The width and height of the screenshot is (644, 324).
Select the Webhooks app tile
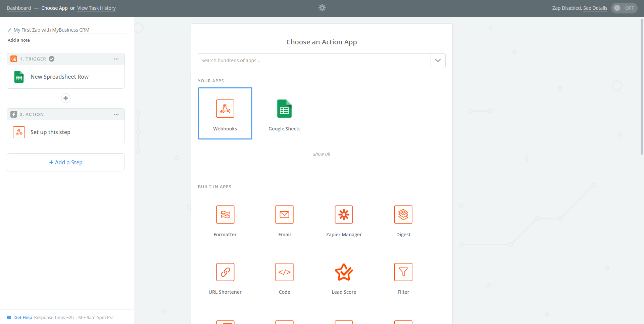click(225, 113)
